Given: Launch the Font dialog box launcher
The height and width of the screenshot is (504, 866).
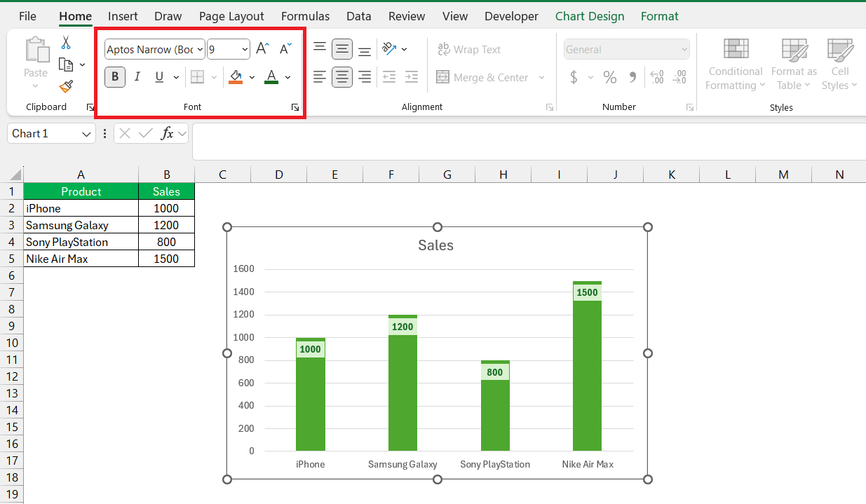Looking at the screenshot, I should tap(295, 107).
